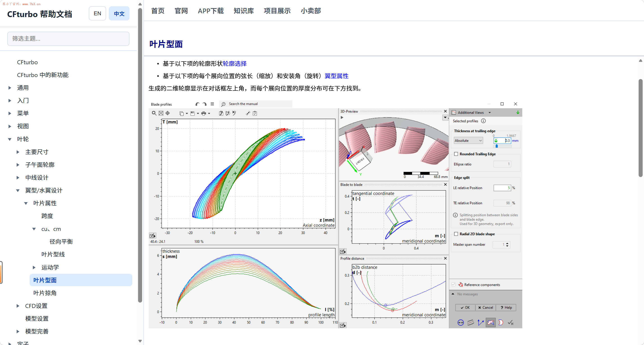The image size is (644, 345).
Task: Open the 项目展示 navigation item
Action: click(277, 11)
